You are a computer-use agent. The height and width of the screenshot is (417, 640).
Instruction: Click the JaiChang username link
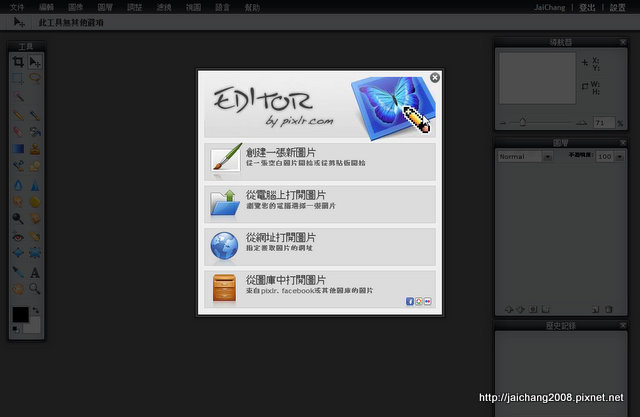click(x=549, y=7)
